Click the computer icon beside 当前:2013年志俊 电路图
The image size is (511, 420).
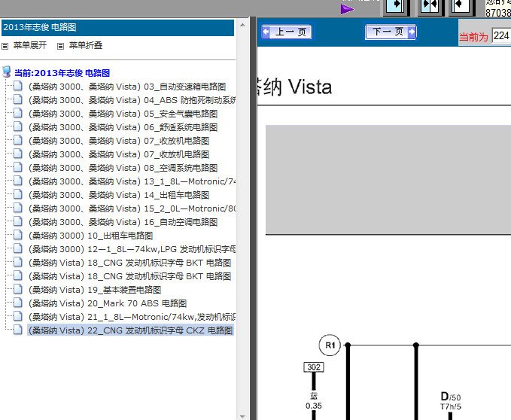[7, 72]
